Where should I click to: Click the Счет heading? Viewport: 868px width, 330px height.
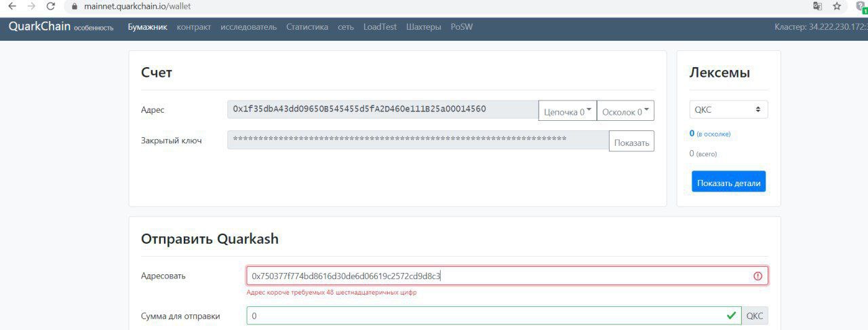157,73
